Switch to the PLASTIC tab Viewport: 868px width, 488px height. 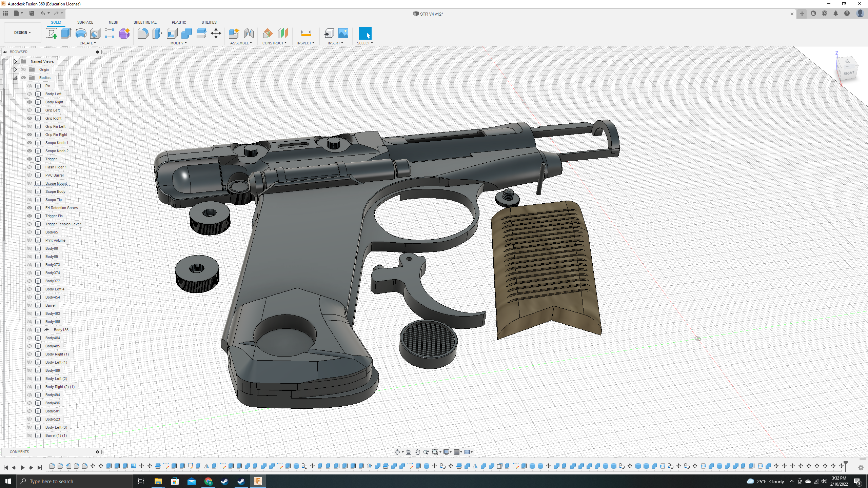[x=179, y=22]
